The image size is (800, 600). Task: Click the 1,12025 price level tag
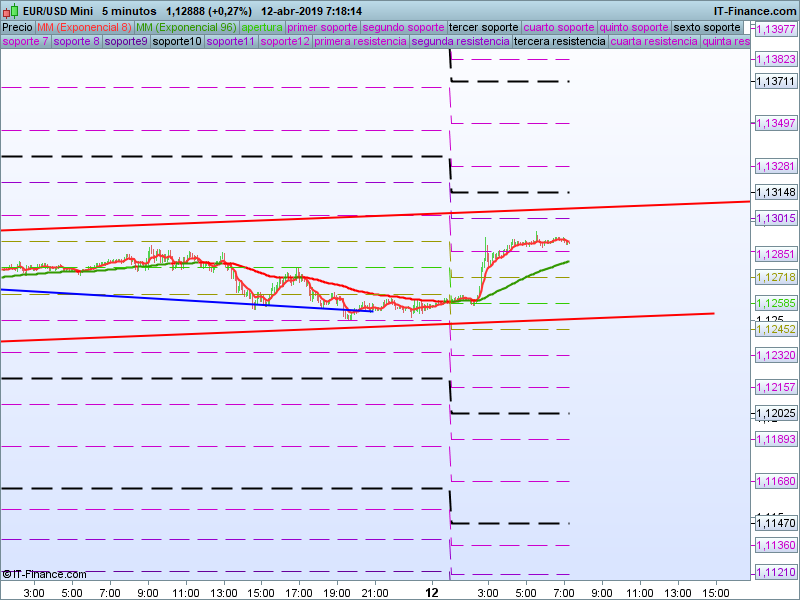tap(775, 413)
